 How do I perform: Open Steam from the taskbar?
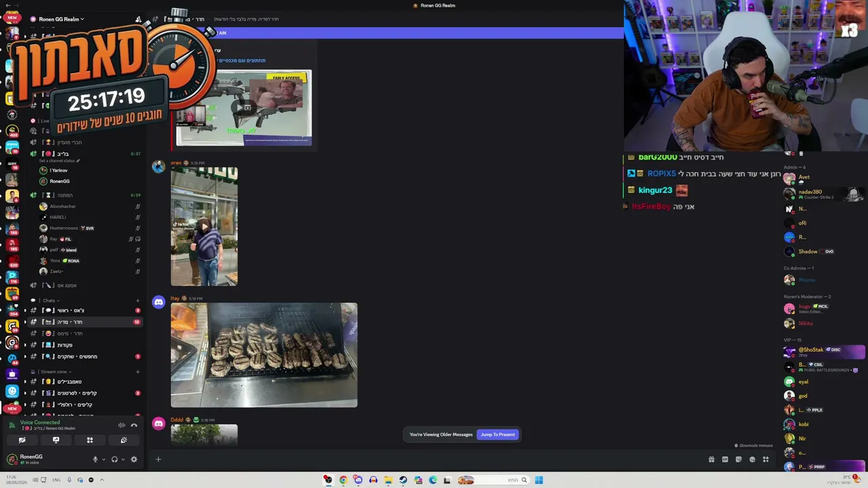pyautogui.click(x=403, y=480)
